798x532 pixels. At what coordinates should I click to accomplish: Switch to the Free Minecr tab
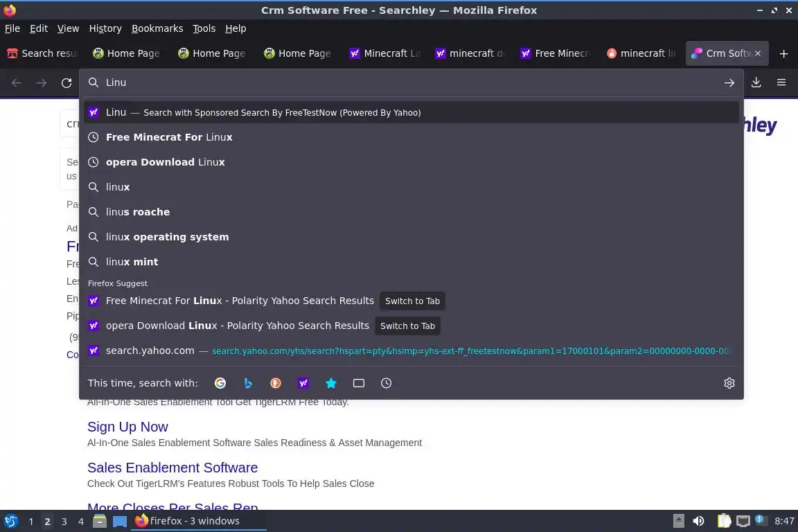557,53
